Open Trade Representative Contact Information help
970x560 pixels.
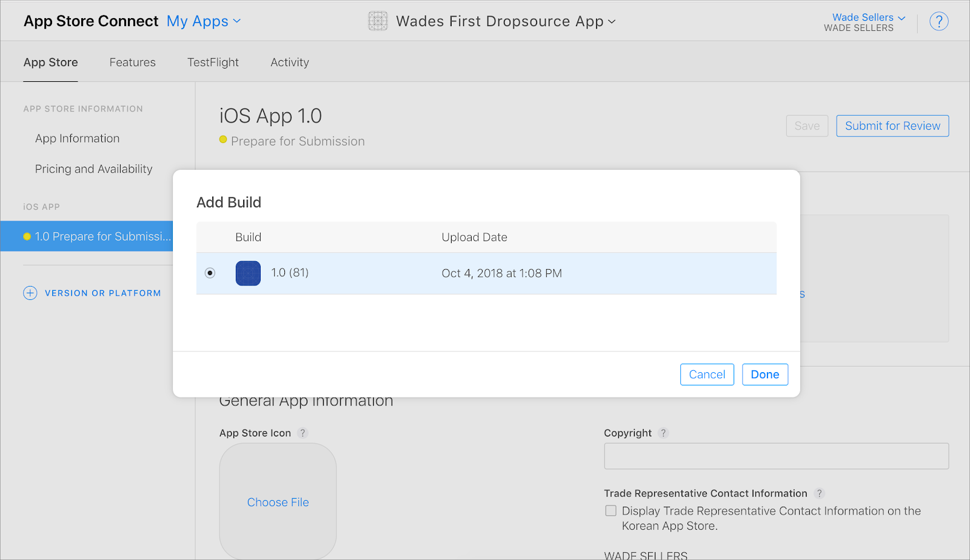(x=819, y=493)
